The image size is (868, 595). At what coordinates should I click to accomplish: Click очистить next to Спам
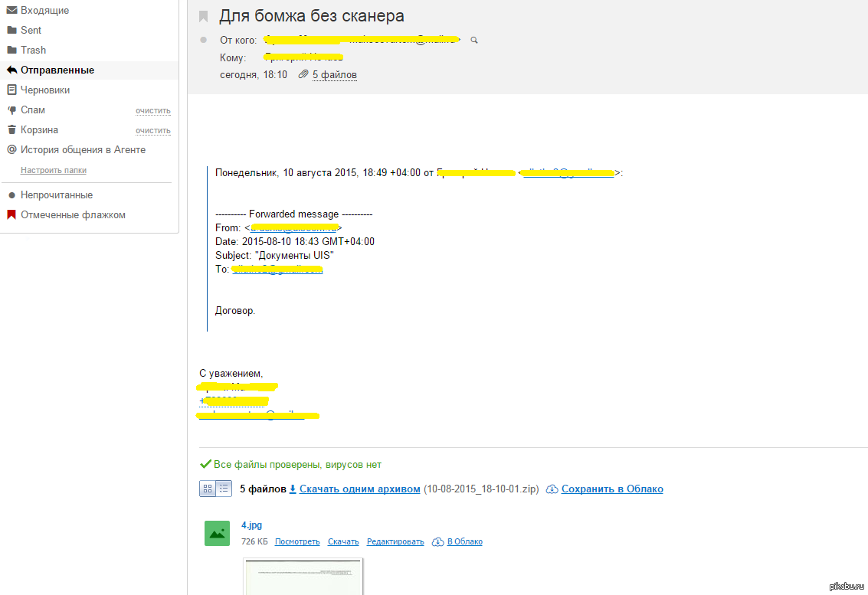(152, 110)
